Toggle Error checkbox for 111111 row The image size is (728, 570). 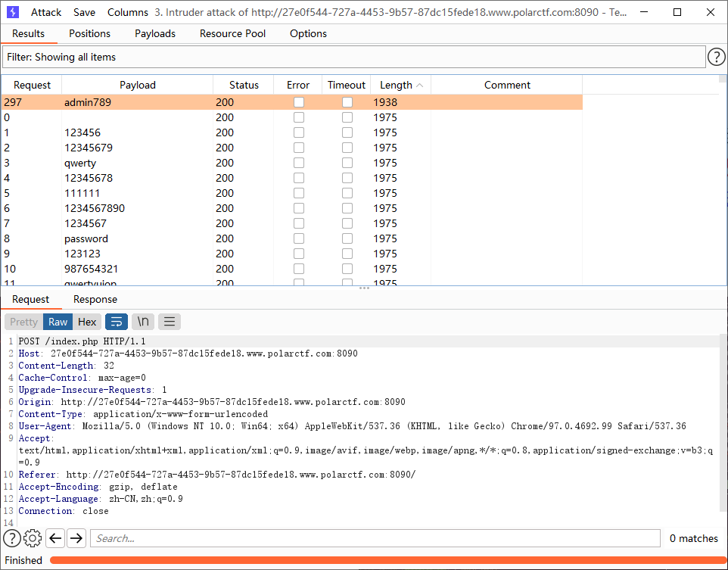click(299, 193)
